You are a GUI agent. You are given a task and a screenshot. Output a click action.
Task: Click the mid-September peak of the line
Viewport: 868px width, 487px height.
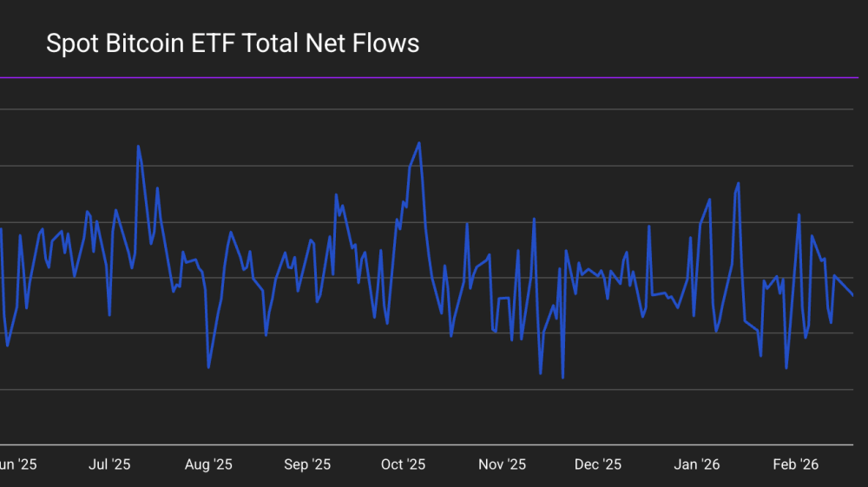tap(337, 195)
